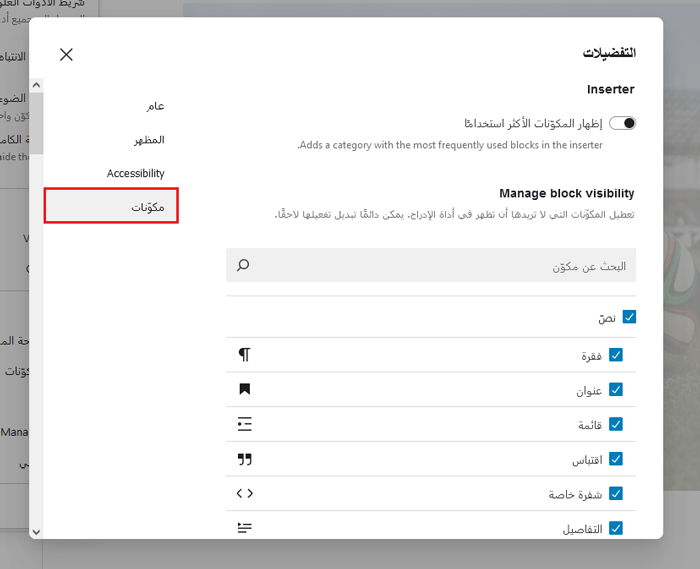Click the code brackets icon
Screen dimensions: 700x569
tap(245, 493)
